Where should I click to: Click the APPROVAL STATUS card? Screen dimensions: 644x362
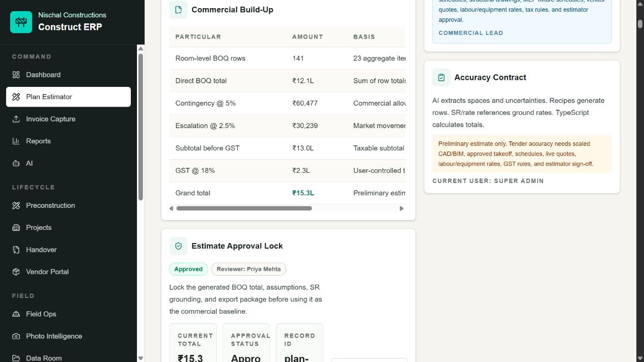(246, 343)
